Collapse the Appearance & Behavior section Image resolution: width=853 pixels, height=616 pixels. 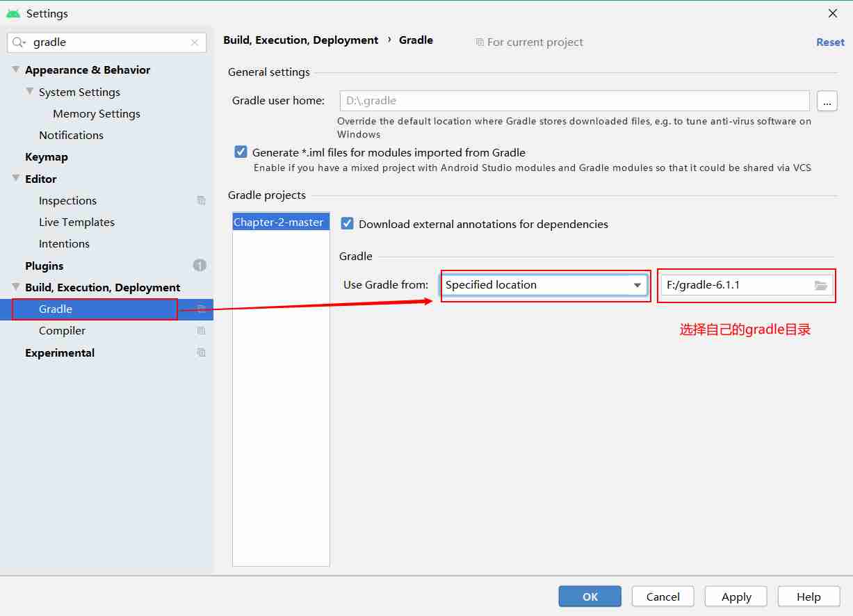coord(16,70)
